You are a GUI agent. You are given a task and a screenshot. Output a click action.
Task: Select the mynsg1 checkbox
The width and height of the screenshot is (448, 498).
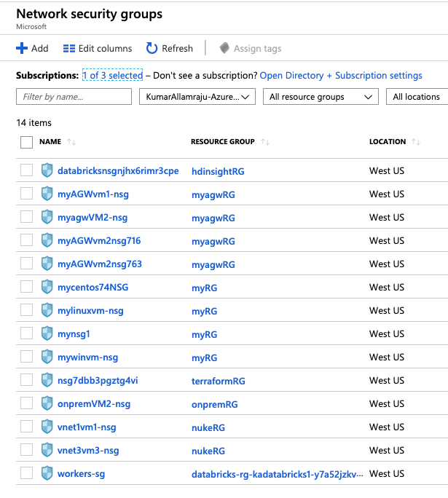[x=26, y=333]
